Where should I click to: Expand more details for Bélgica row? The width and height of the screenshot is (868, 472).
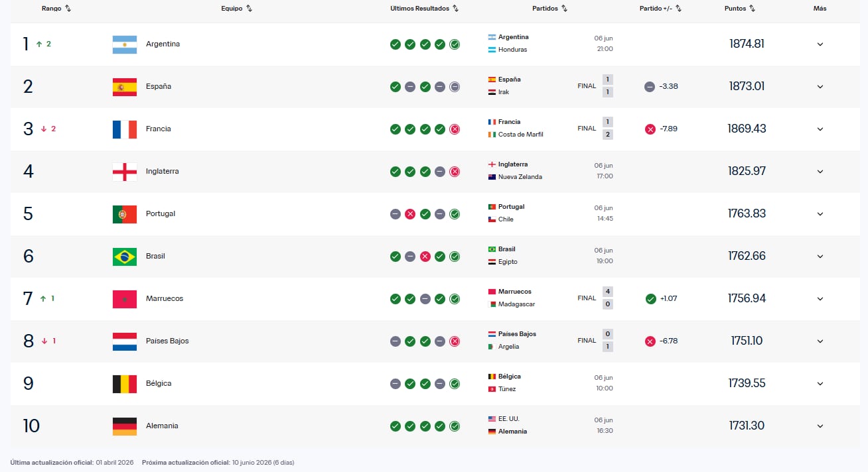coord(820,384)
